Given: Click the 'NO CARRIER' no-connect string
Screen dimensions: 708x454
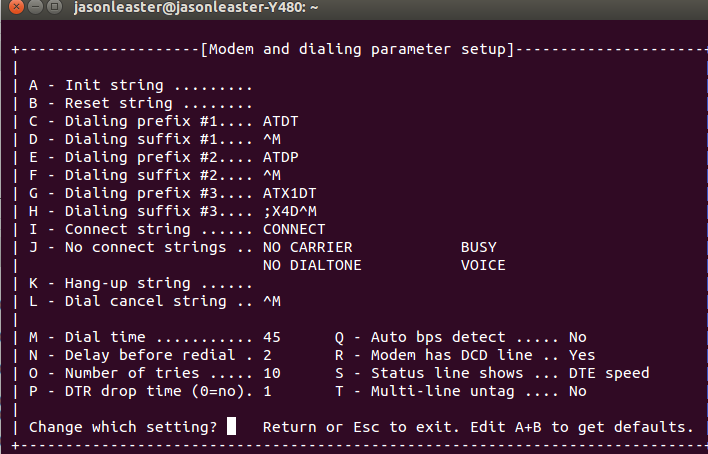Looking at the screenshot, I should [x=307, y=247].
